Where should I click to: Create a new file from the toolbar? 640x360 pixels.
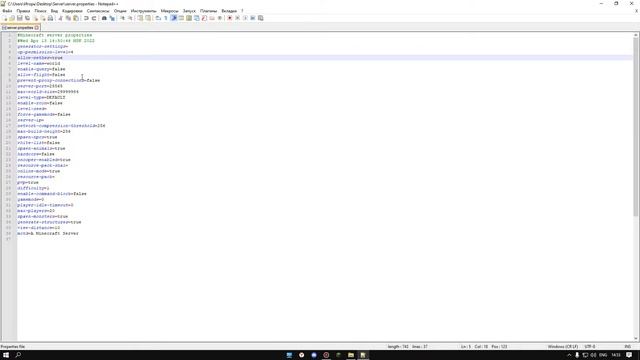5,18
